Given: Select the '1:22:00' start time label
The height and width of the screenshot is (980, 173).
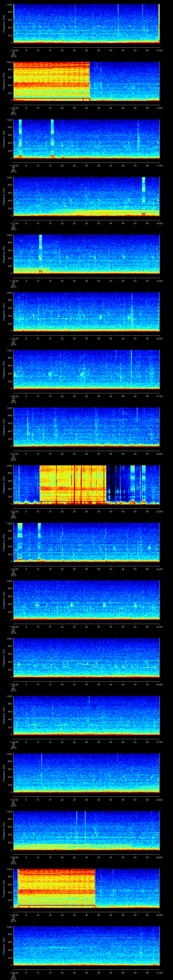Looking at the screenshot, I should pos(14,511).
